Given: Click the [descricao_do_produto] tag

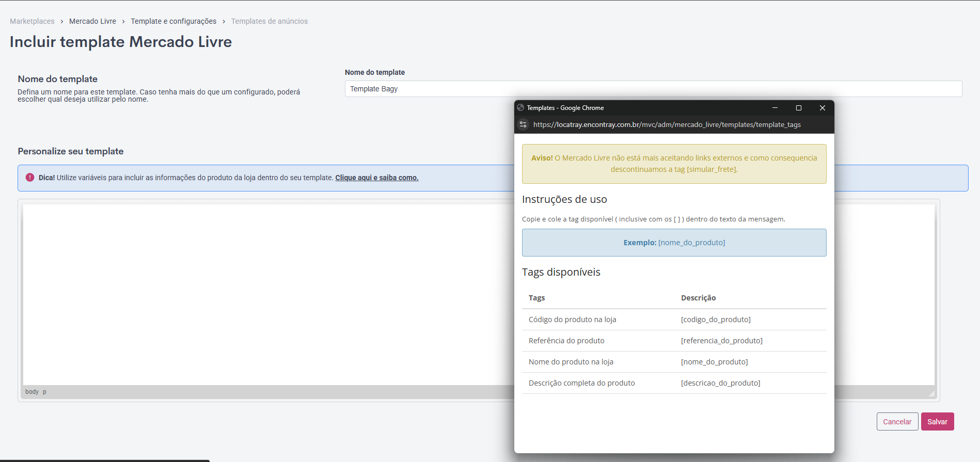Looking at the screenshot, I should pos(720,383).
